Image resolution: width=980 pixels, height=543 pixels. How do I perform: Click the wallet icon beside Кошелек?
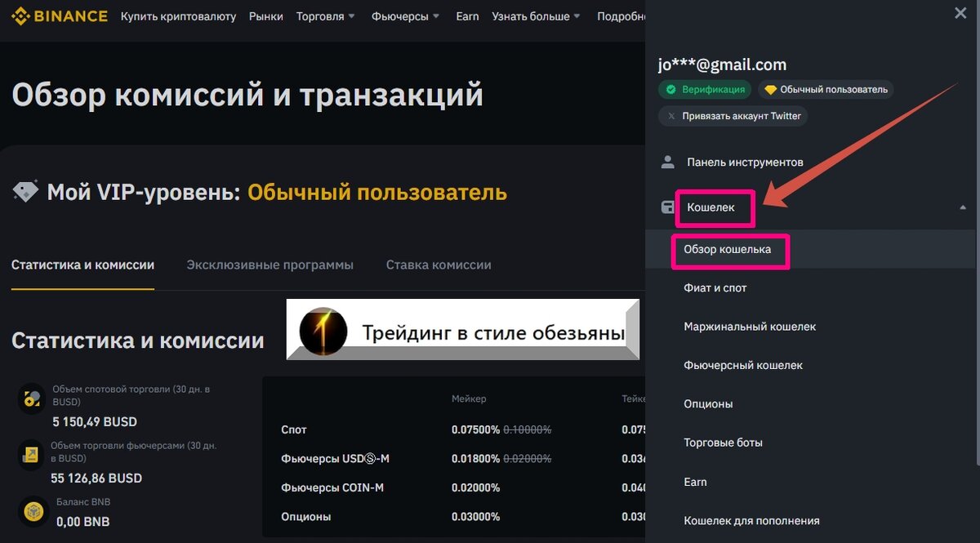(668, 207)
